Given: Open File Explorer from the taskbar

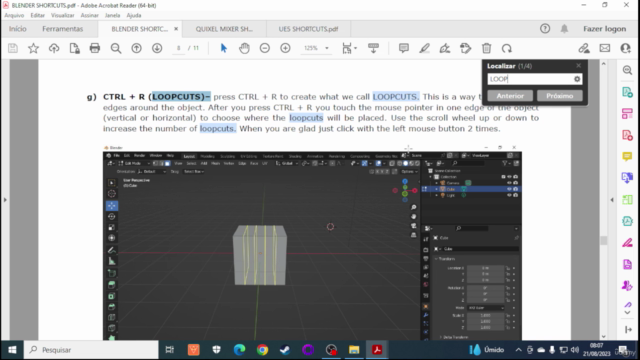Looking at the screenshot, I should click(x=354, y=350).
